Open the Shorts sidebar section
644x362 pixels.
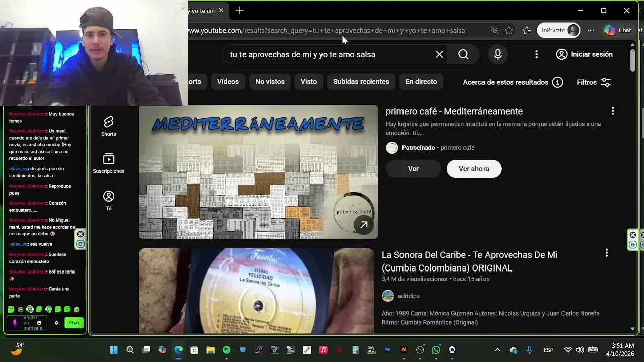[108, 126]
